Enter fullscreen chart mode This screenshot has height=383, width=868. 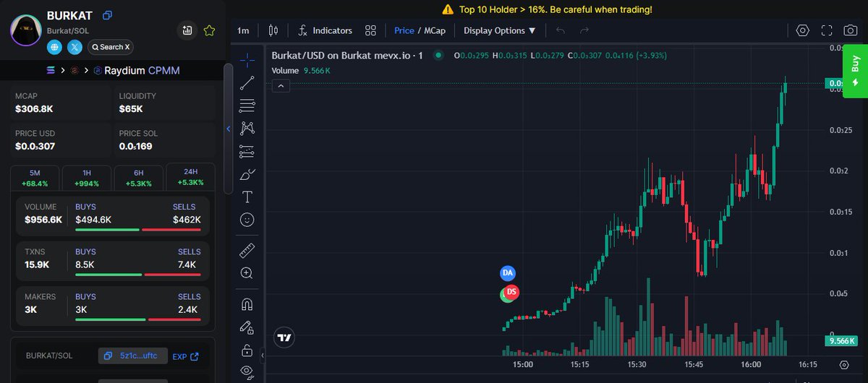827,30
